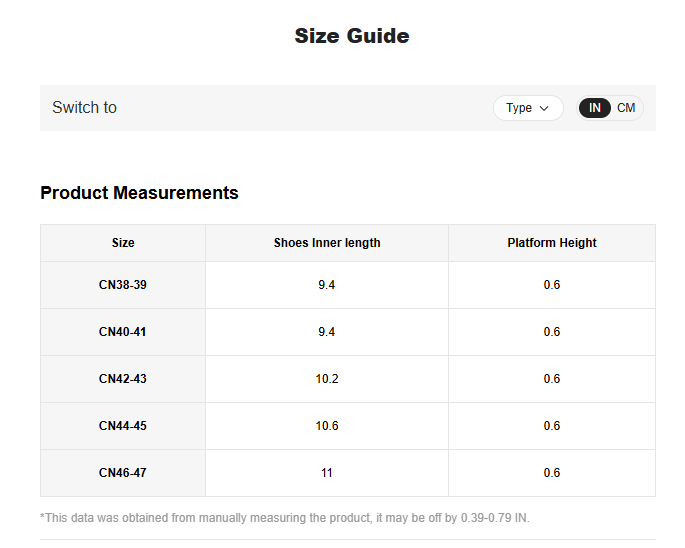Click the Product Measurements heading
The width and height of the screenshot is (685, 548).
[x=139, y=193]
